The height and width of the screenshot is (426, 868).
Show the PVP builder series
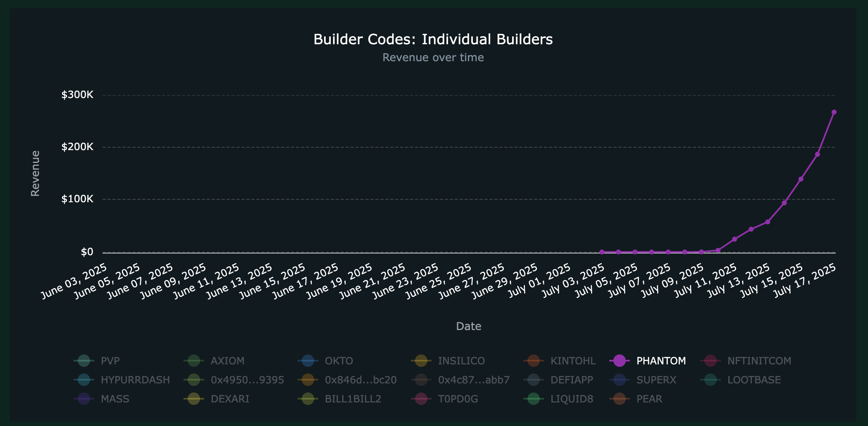point(110,361)
